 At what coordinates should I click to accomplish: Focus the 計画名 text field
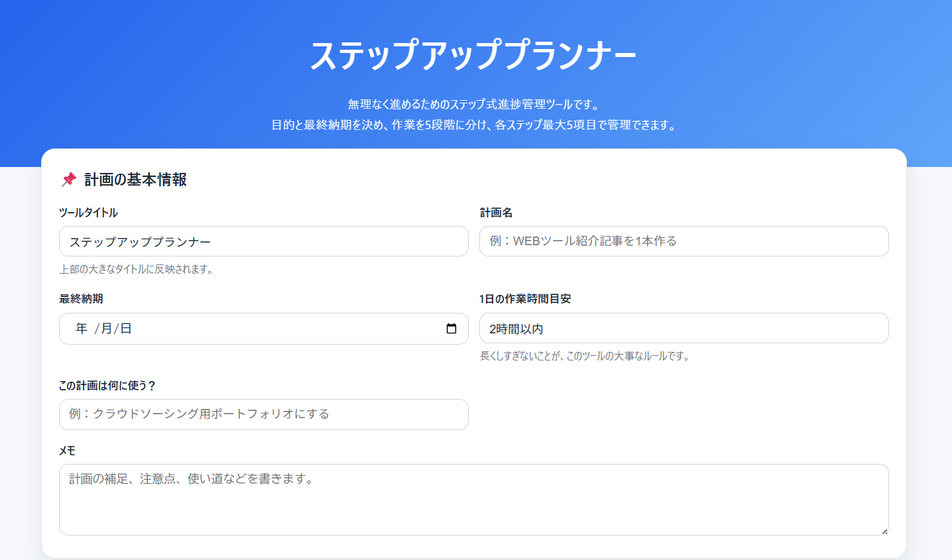click(684, 241)
